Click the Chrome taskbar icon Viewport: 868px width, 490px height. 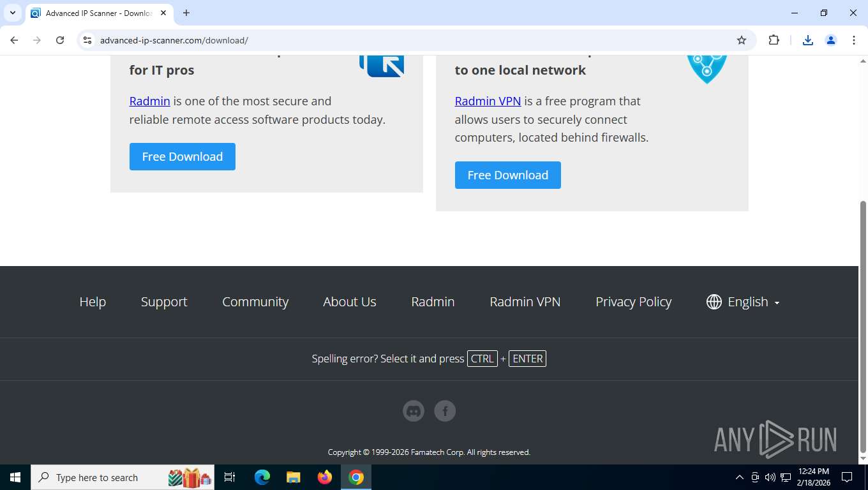[x=356, y=477]
